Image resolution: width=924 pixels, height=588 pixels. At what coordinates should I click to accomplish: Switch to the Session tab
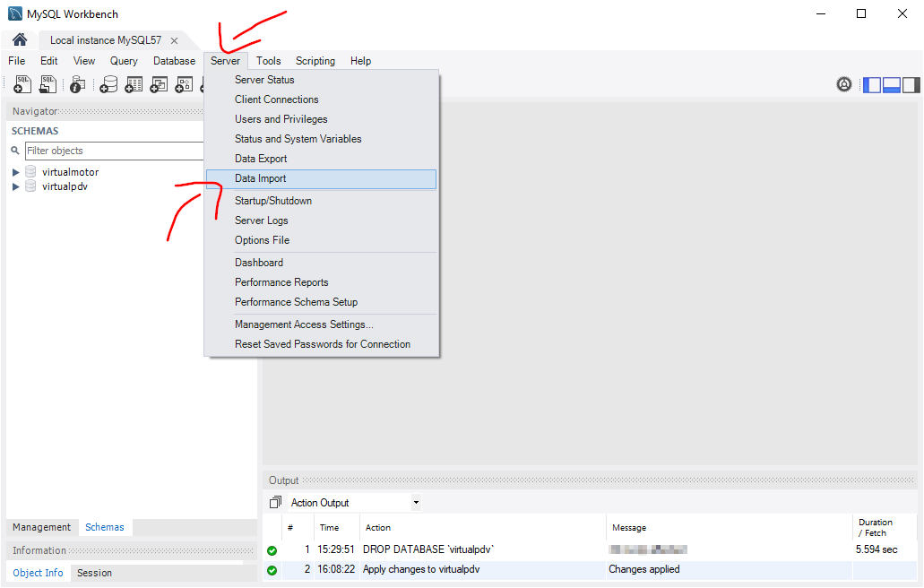[94, 573]
